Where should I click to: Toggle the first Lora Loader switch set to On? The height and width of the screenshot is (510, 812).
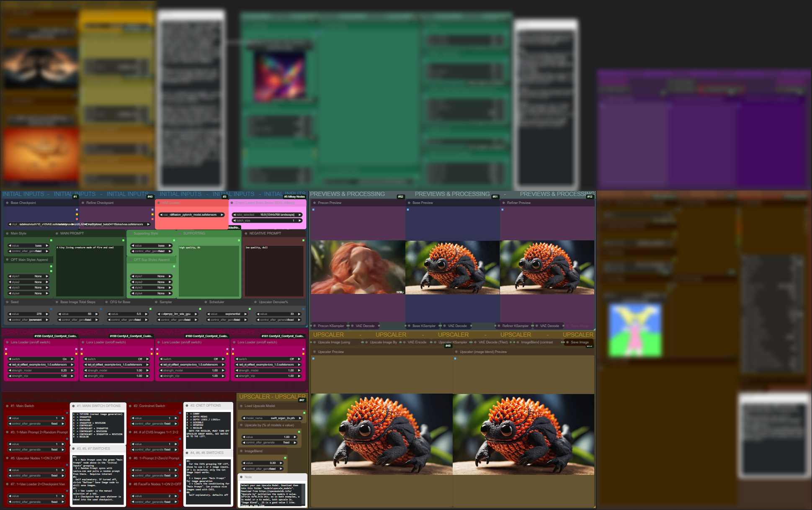(41, 359)
